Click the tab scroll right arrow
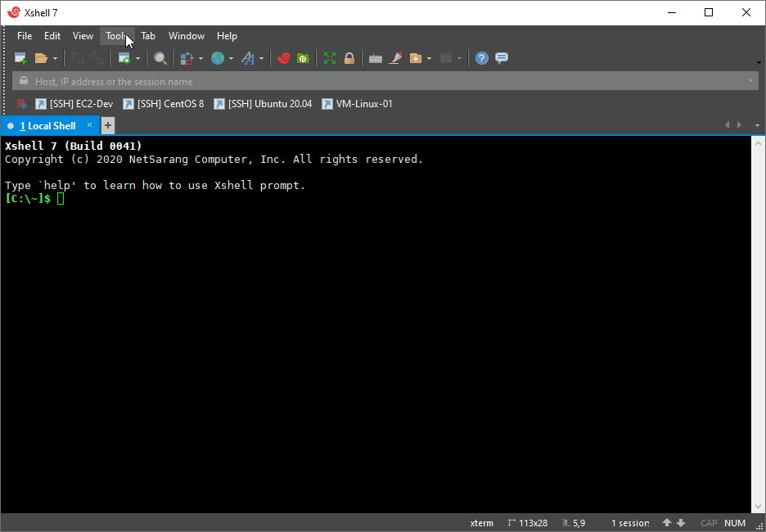Image resolution: width=766 pixels, height=532 pixels. point(740,125)
